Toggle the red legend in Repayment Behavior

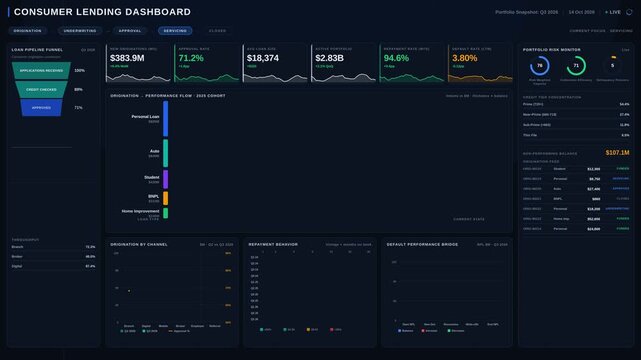tap(336, 329)
